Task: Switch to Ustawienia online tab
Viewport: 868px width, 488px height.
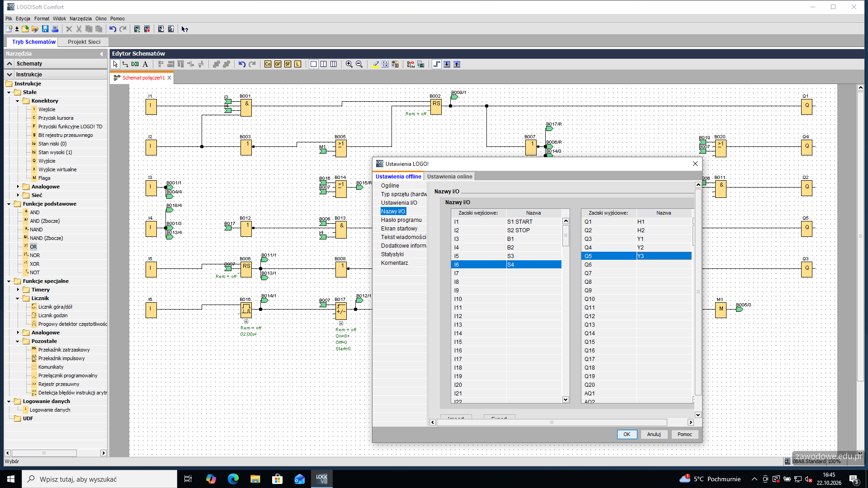Action: (449, 177)
